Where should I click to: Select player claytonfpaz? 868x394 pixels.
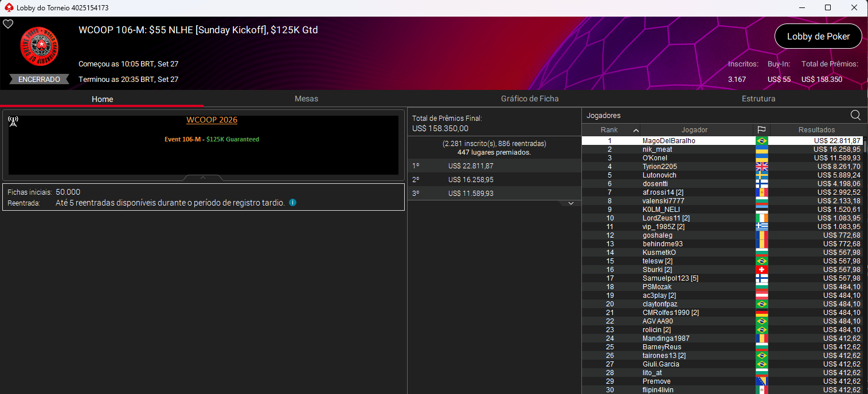(x=722, y=304)
